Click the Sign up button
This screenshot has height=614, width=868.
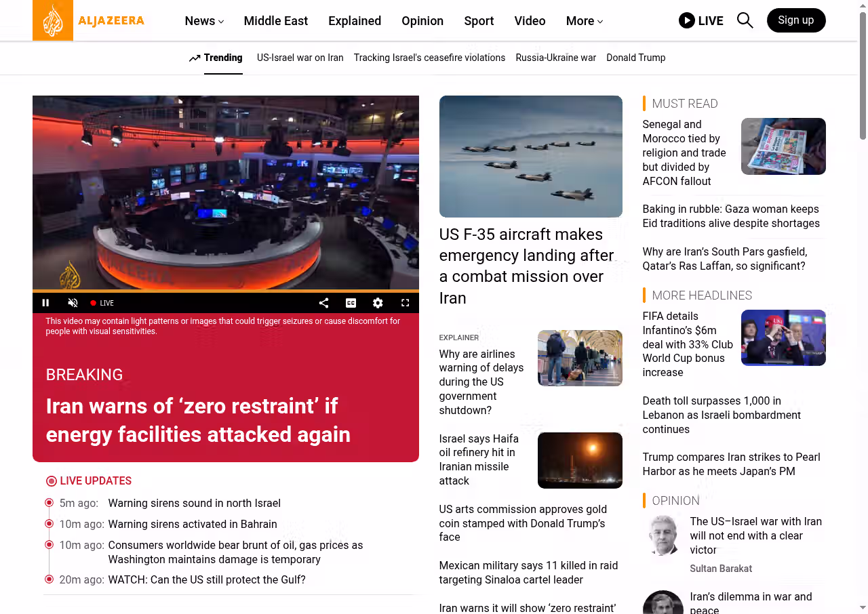click(x=795, y=20)
